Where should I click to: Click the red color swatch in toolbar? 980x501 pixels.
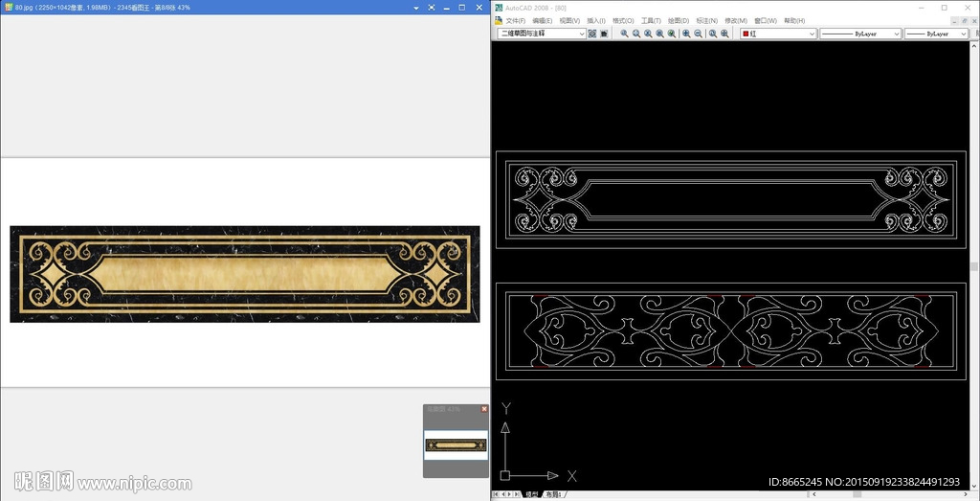tap(745, 34)
